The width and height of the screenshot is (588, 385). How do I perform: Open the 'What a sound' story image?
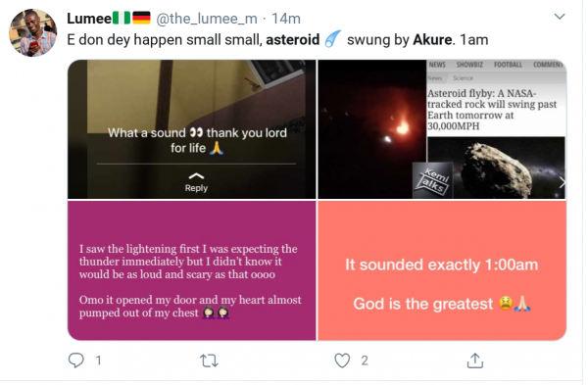(192, 129)
